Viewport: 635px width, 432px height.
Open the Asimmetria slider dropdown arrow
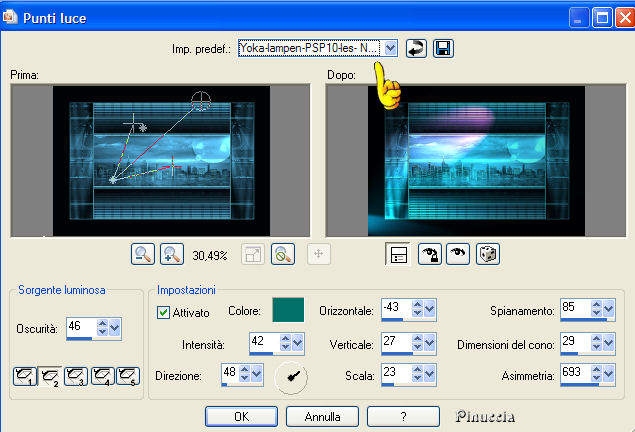coord(609,374)
